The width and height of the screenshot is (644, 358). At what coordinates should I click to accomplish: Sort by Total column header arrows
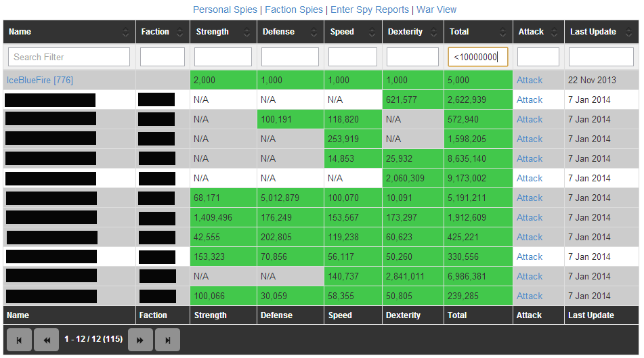(503, 32)
